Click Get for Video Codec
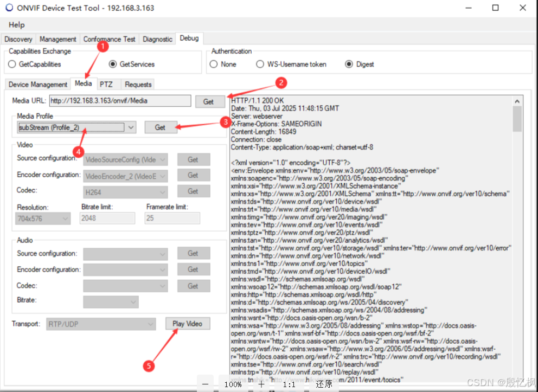538x392 pixels. pyautogui.click(x=193, y=191)
